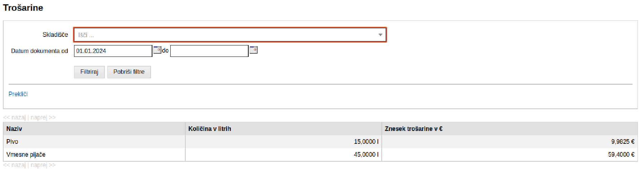Select the Znesek trošarine v € column header
Screen dimensions: 644x171
414,129
